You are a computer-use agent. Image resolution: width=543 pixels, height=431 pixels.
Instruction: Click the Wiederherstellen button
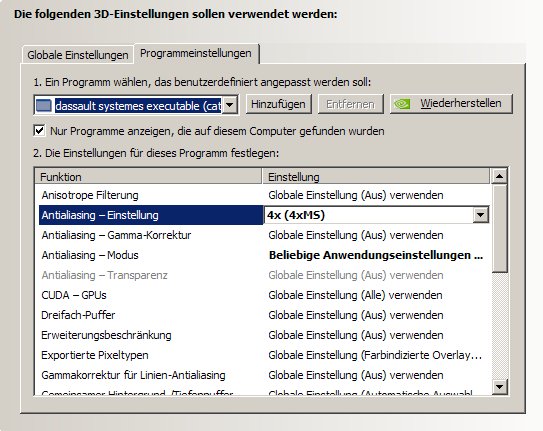(451, 104)
